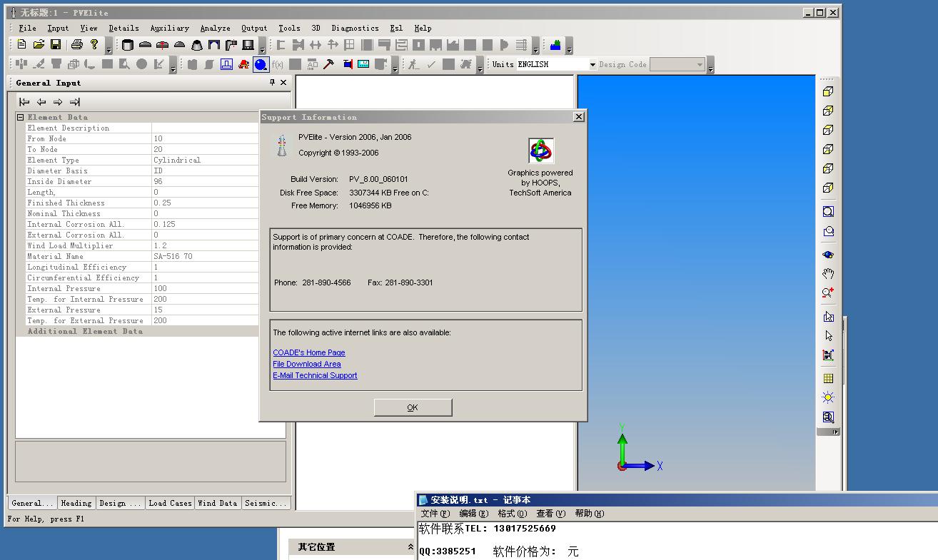The width and height of the screenshot is (938, 560).
Task: Go to previous element arrow
Action: [x=41, y=102]
